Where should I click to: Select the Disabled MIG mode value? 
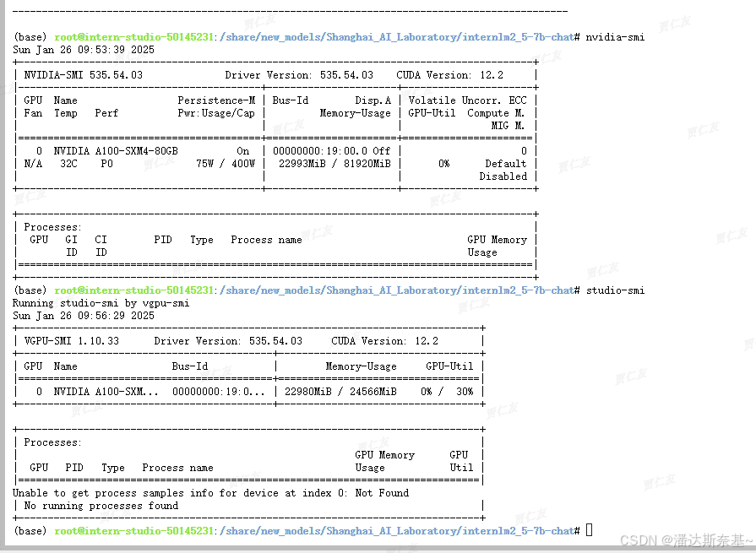(503, 176)
